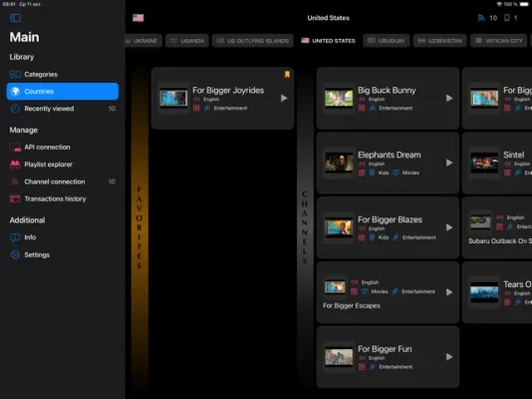Open Recently viewed list

[x=63, y=109]
